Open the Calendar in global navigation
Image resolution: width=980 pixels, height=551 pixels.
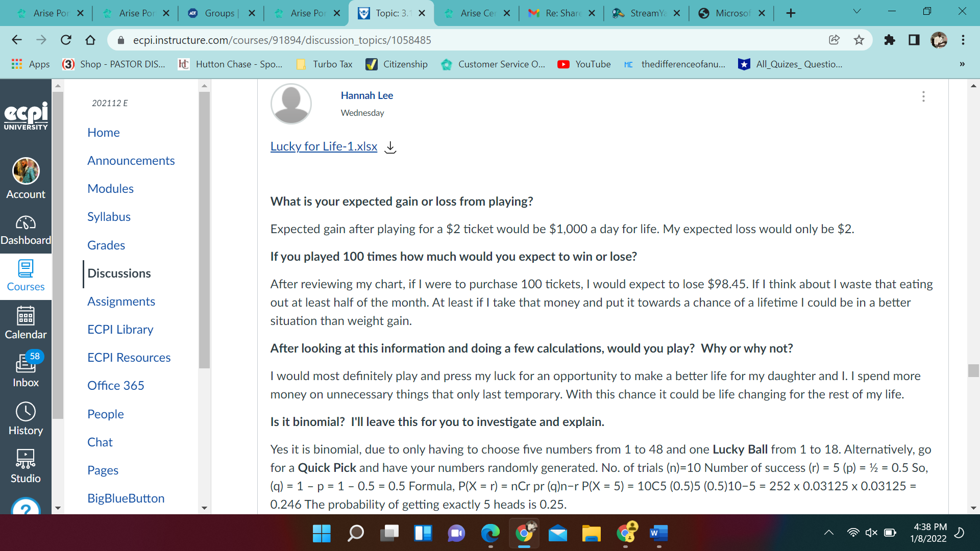(26, 322)
